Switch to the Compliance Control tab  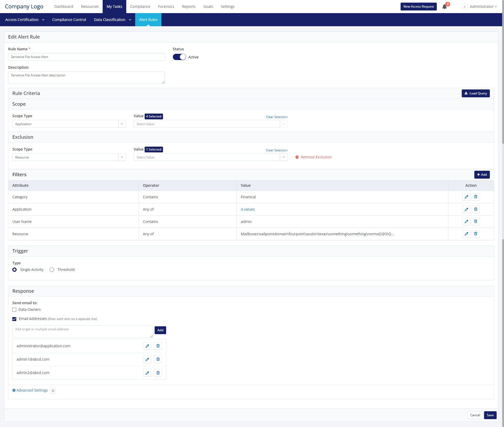(x=69, y=20)
